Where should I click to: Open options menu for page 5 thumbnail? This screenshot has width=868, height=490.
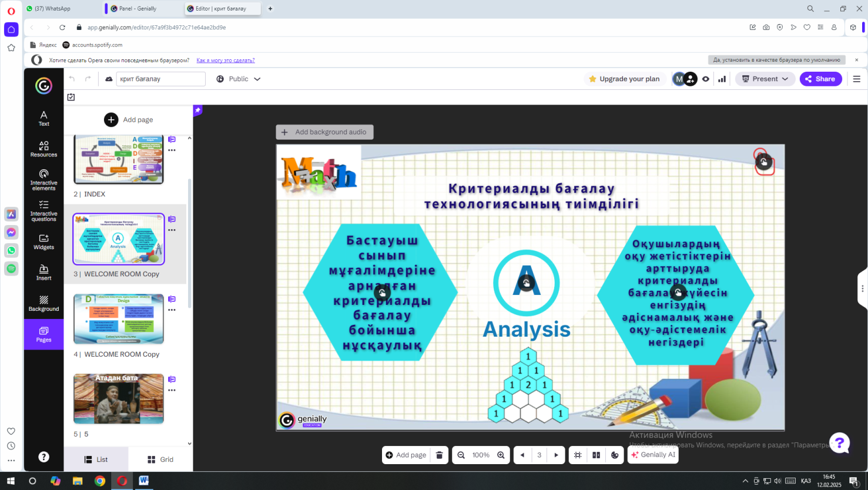click(x=172, y=390)
